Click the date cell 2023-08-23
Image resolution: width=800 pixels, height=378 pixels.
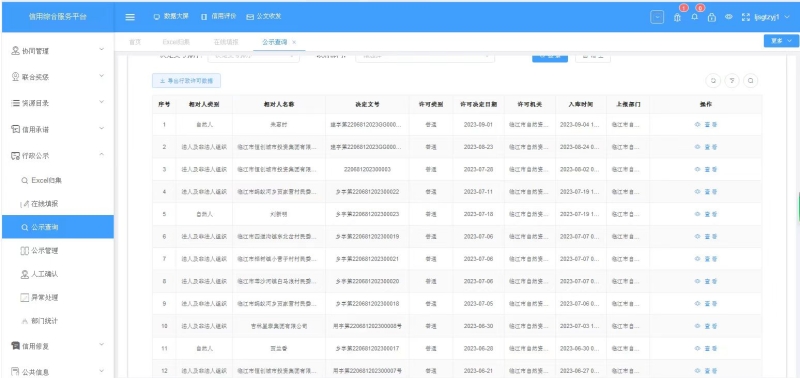479,147
